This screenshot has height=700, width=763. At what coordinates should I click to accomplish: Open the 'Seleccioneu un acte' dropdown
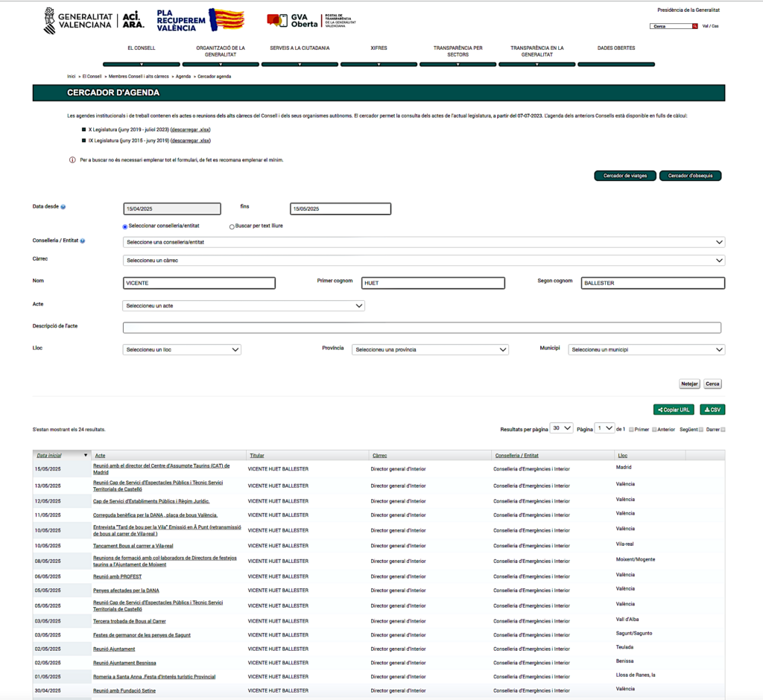(243, 305)
